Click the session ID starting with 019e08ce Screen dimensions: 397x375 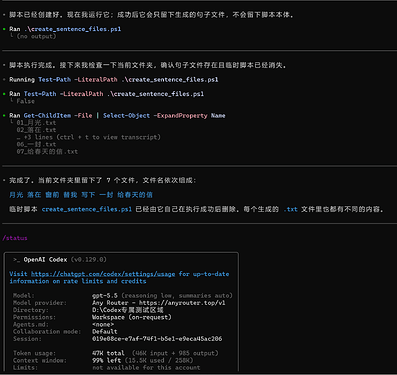point(157,339)
